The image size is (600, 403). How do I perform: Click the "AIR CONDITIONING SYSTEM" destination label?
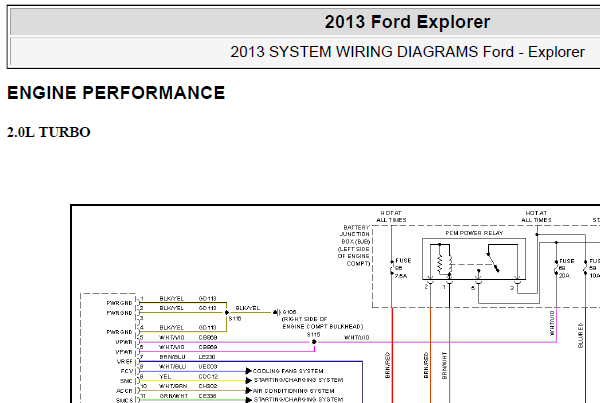(x=293, y=391)
